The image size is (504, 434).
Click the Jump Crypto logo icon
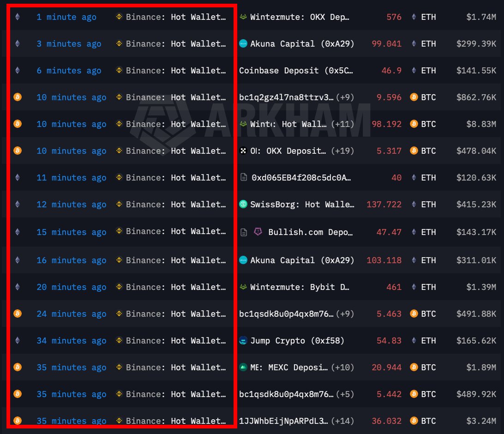[243, 341]
